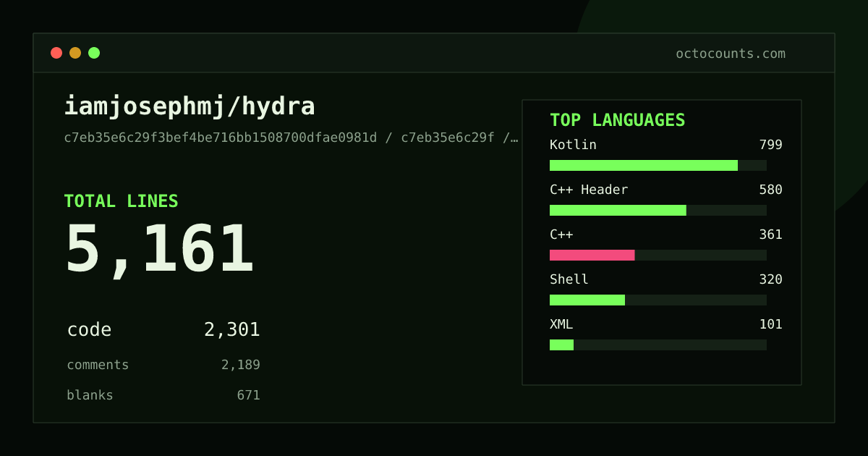The height and width of the screenshot is (456, 868).
Task: Click the 2,189 comments count
Action: [240, 365]
